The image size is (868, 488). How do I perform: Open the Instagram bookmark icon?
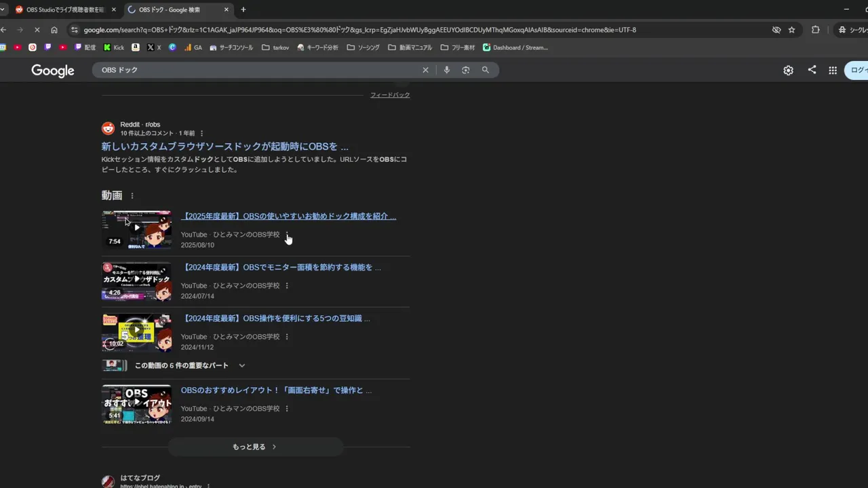pyautogui.click(x=32, y=47)
